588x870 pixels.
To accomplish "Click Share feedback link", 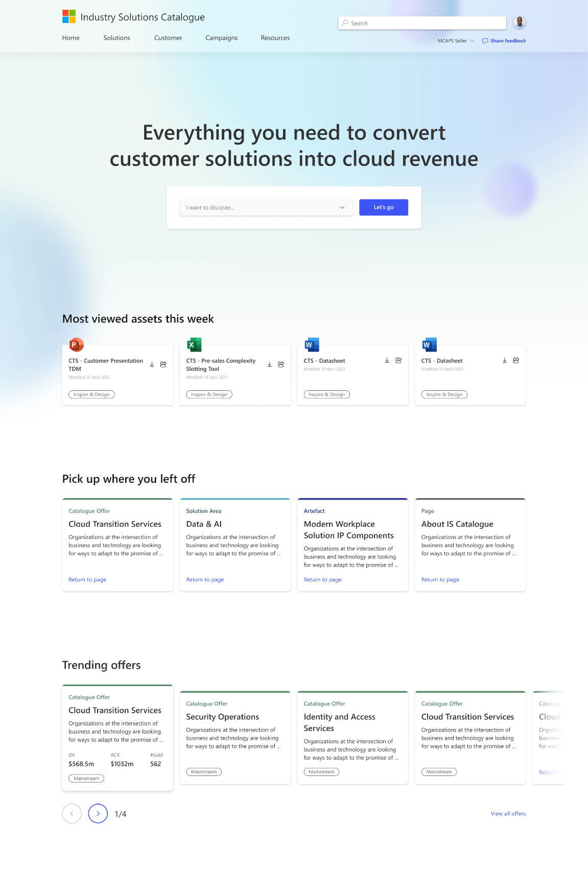I will click(508, 41).
